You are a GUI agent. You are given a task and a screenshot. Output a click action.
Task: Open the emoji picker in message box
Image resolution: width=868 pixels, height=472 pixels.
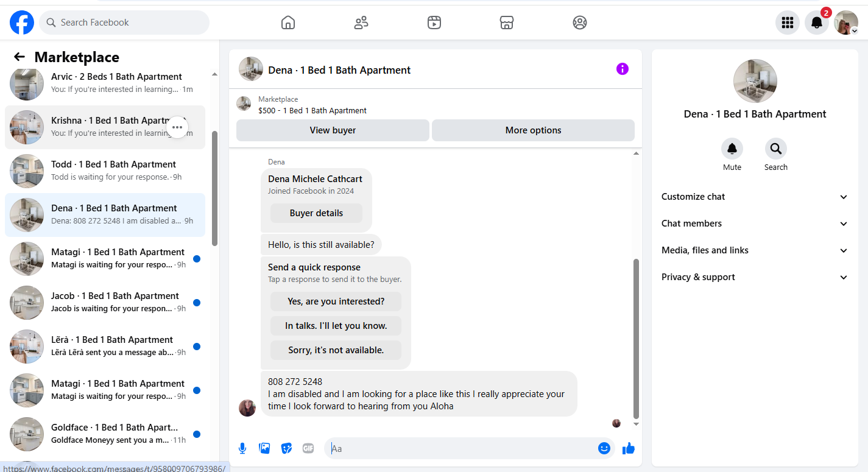(604, 448)
